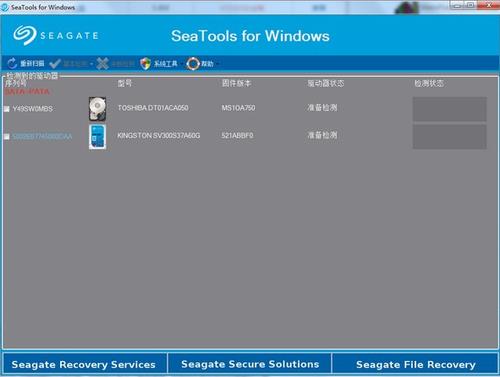Image resolution: width=500 pixels, height=377 pixels.
Task: Click the Seagate logo
Action: pyautogui.click(x=56, y=35)
